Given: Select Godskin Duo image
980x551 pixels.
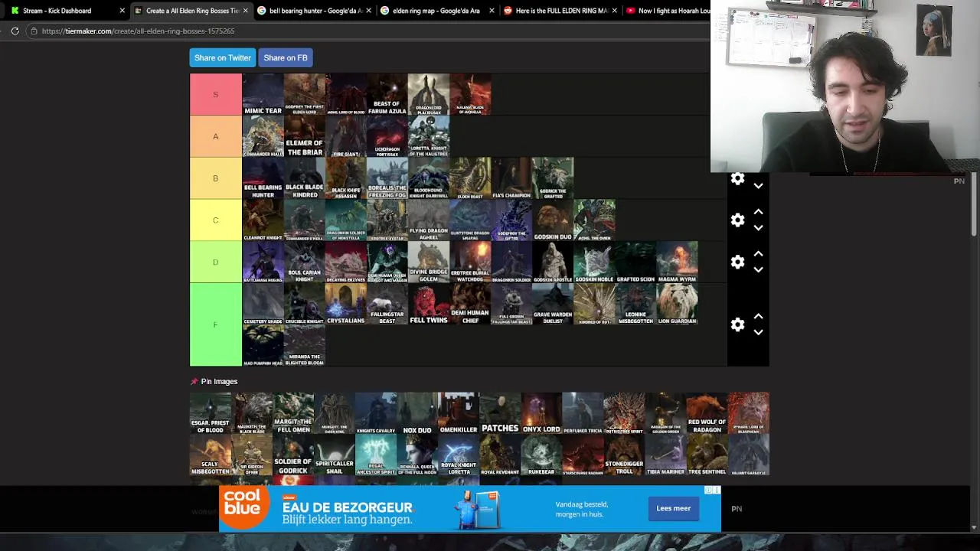Looking at the screenshot, I should pos(553,220).
